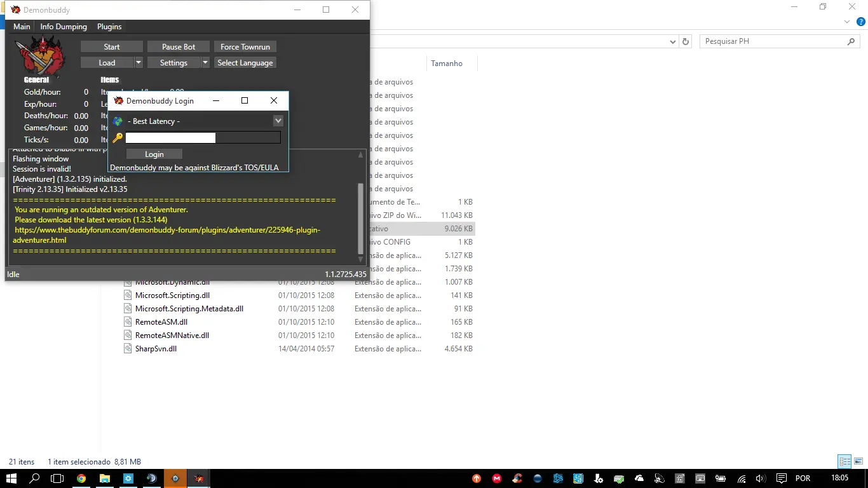
Task: Click the yellow key icon beside password field
Action: [118, 138]
